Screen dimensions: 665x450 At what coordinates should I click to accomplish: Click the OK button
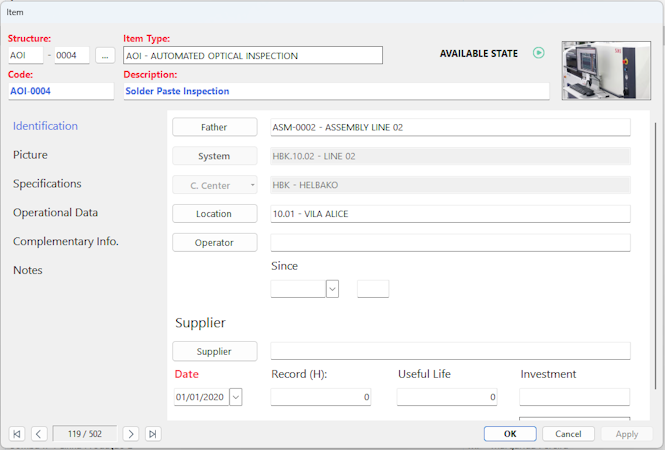click(510, 434)
